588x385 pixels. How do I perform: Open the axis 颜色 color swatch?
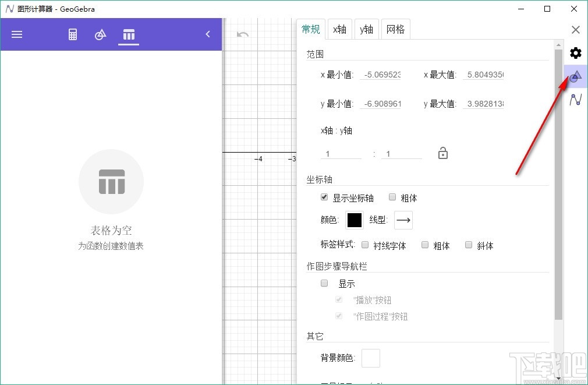pyautogui.click(x=354, y=220)
